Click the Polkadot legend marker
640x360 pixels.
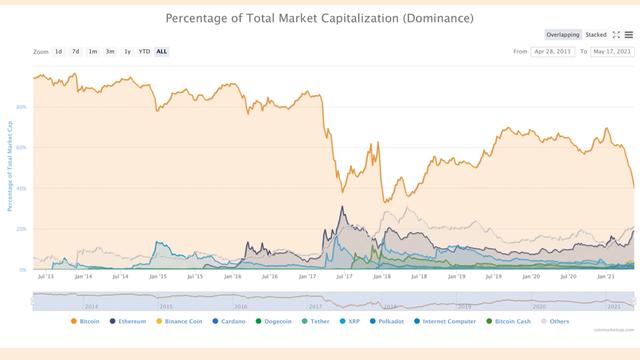coord(373,321)
